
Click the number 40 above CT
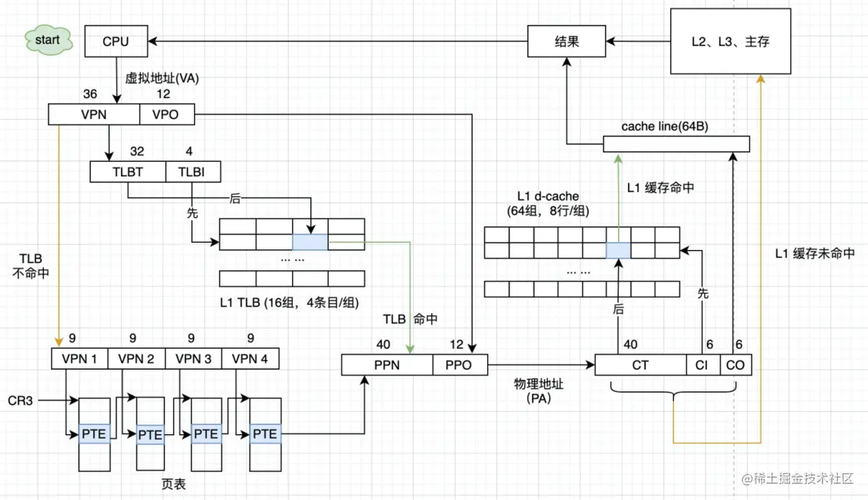pos(630,345)
